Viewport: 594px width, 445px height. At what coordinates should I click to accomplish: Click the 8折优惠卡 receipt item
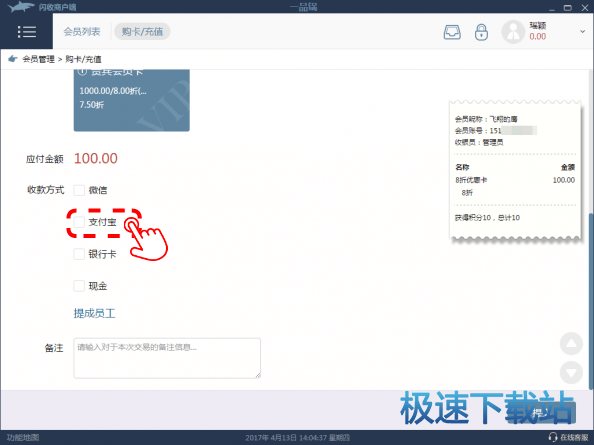coord(471,180)
